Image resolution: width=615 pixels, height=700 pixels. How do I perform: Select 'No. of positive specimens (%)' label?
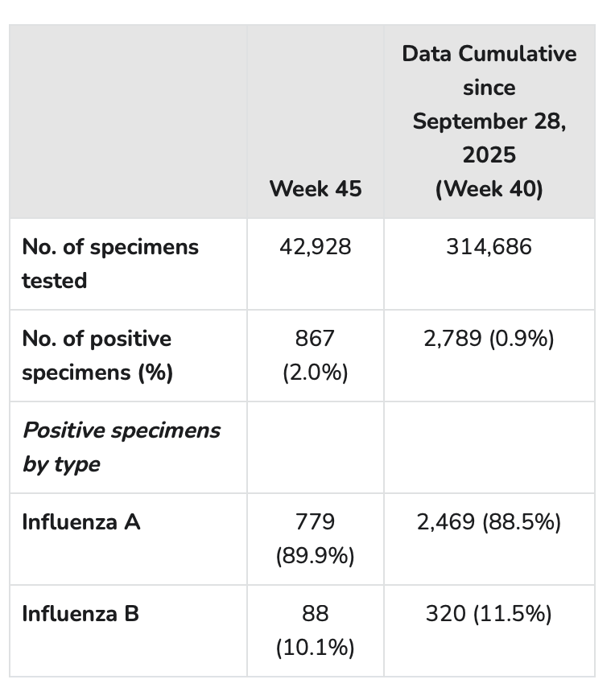pos(97,355)
